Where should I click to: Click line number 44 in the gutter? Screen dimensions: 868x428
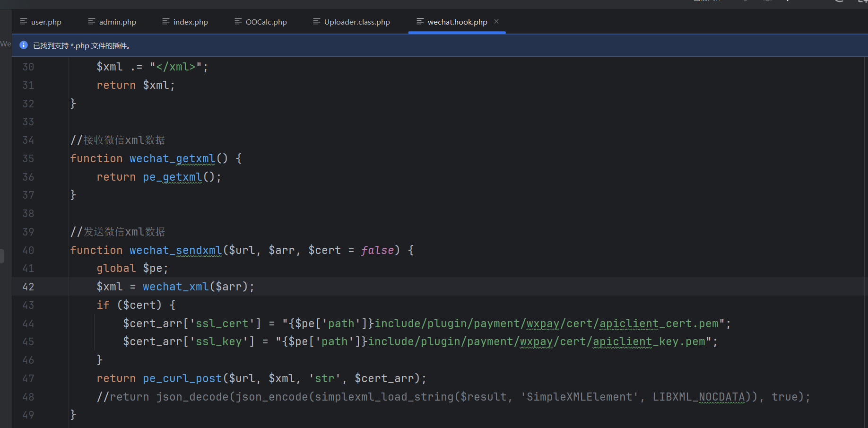point(28,324)
